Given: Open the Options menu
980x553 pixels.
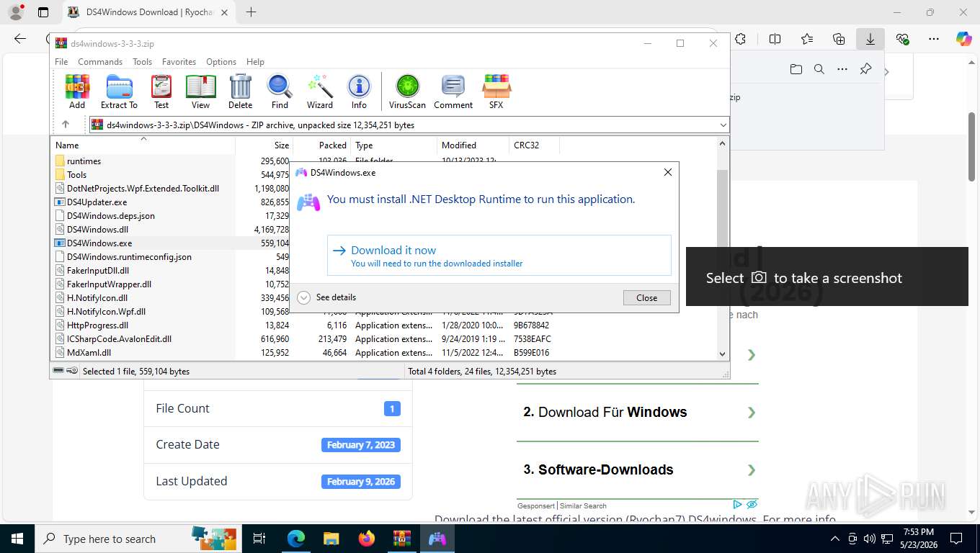Looking at the screenshot, I should coord(221,62).
